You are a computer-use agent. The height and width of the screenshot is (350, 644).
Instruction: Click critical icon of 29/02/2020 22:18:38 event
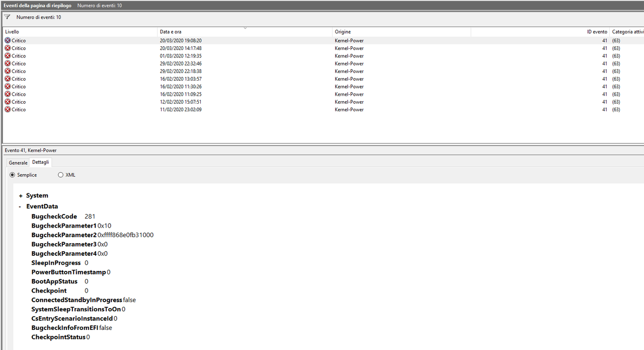pos(8,71)
